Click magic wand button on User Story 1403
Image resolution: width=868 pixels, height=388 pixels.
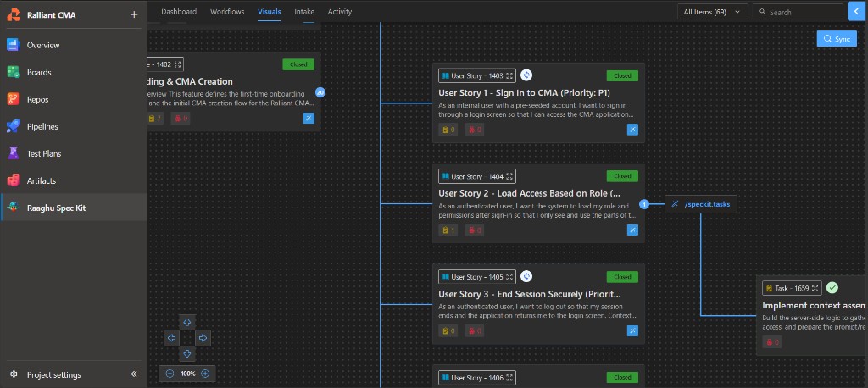632,130
